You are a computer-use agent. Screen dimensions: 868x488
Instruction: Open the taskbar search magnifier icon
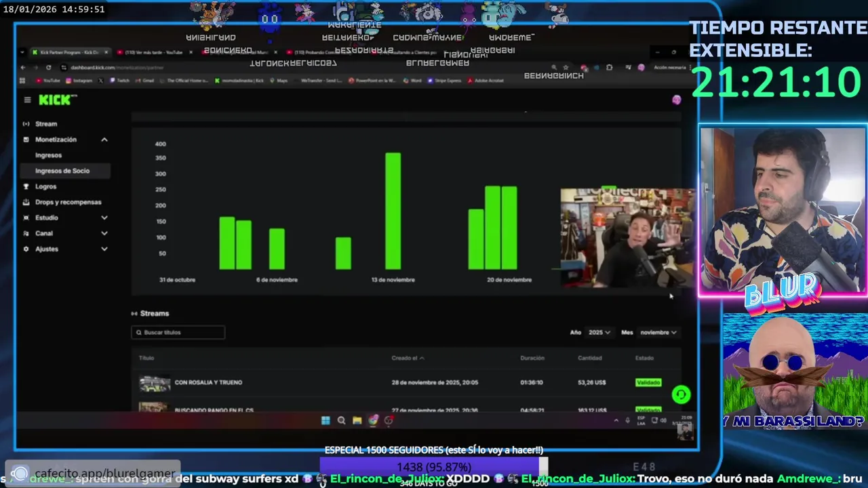pos(341,420)
